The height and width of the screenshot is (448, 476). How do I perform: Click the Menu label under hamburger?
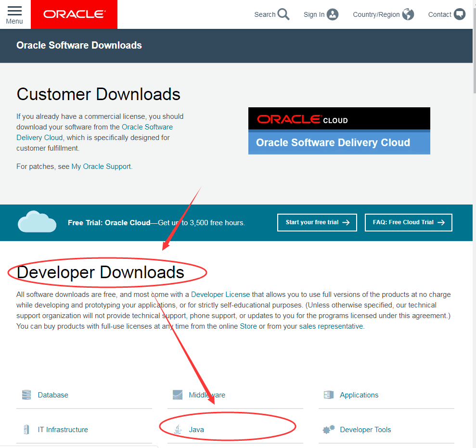click(14, 21)
